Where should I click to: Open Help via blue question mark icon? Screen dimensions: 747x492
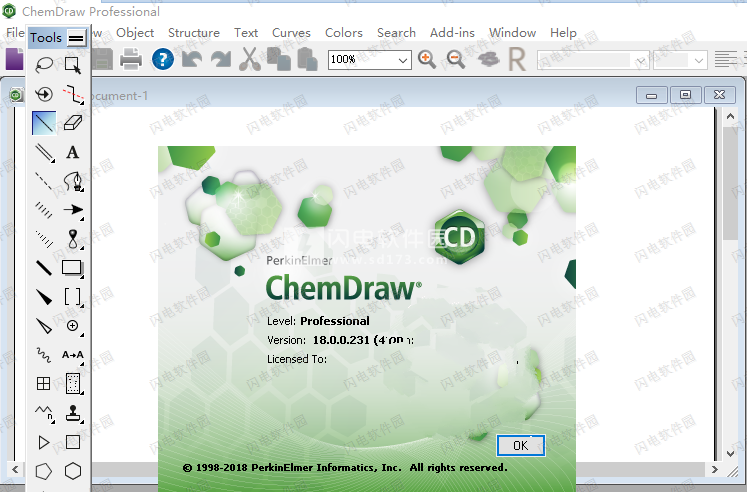(162, 60)
